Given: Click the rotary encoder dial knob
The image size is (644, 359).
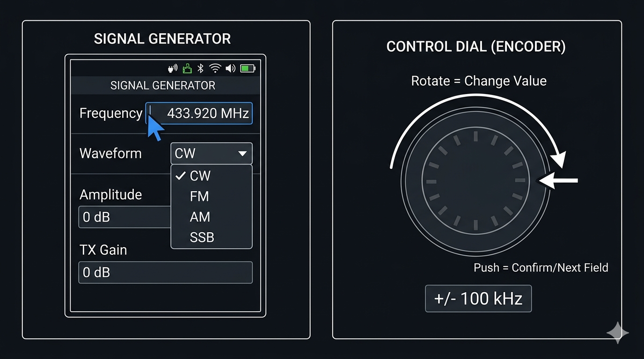Looking at the screenshot, I should [476, 181].
